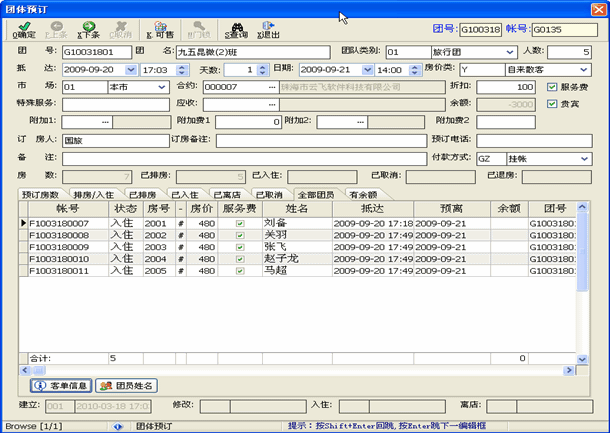This screenshot has height=433, width=610.
Task: Toggle service fee checkbox in 刘备's row
Action: tap(238, 223)
